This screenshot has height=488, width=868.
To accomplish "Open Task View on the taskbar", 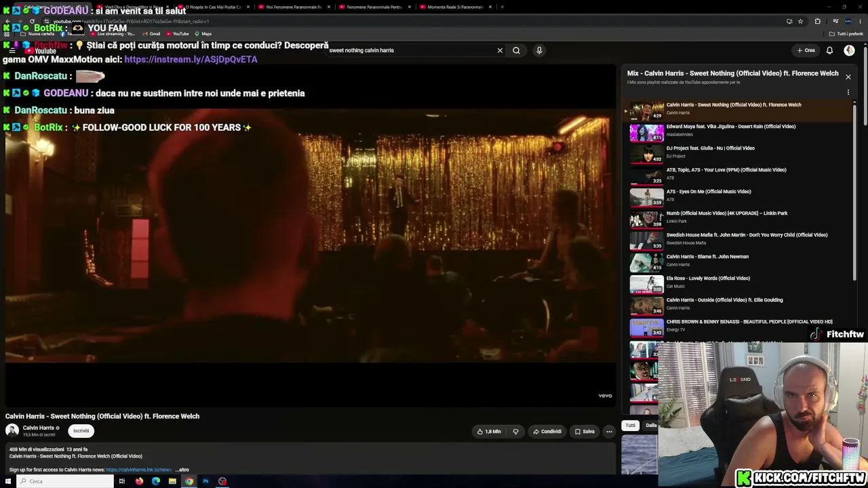I will tap(122, 481).
